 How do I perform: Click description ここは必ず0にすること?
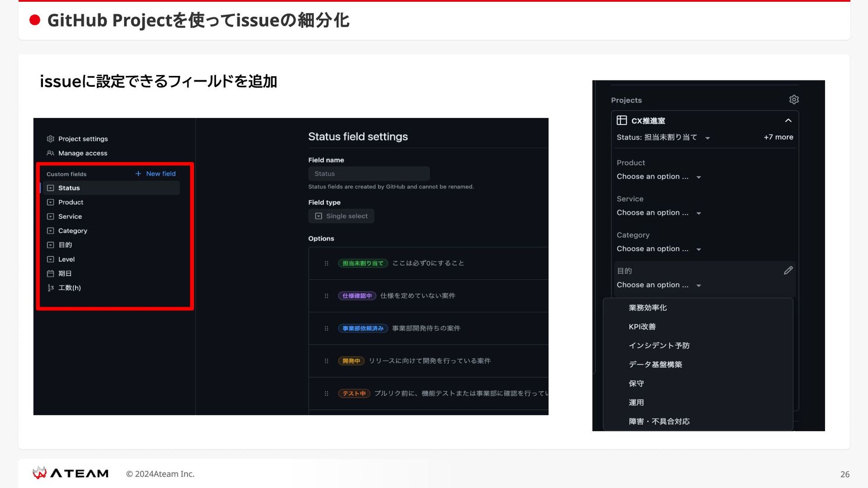point(428,263)
